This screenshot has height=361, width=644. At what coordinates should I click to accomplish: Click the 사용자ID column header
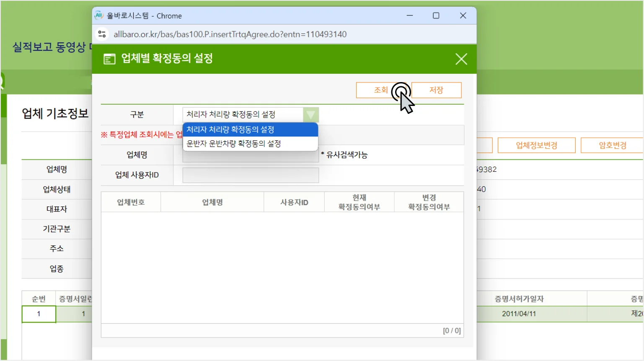[x=294, y=202]
